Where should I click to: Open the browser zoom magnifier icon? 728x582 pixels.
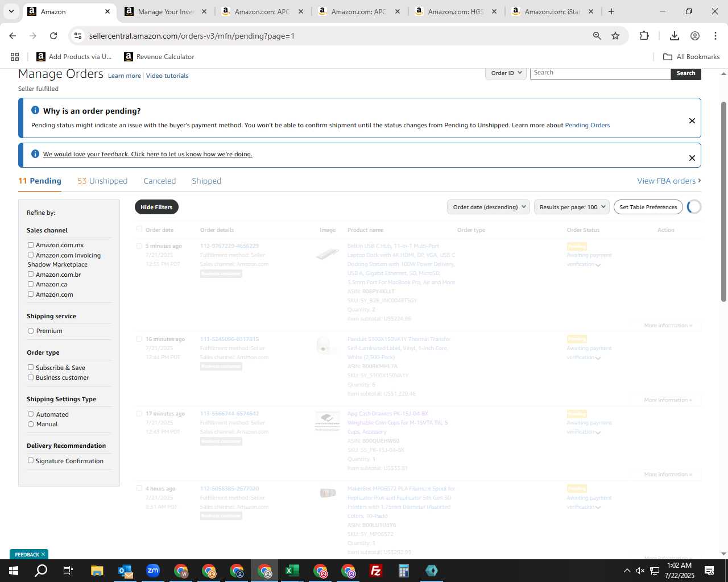[597, 36]
